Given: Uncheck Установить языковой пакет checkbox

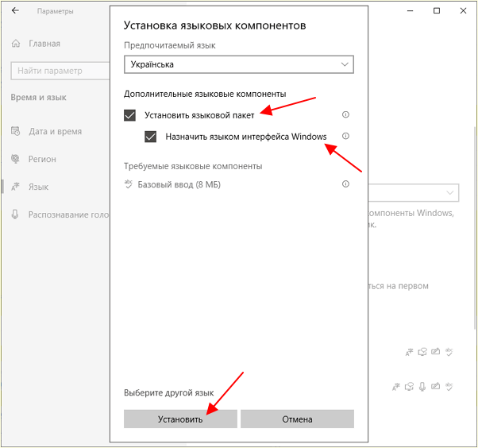Looking at the screenshot, I should (130, 115).
